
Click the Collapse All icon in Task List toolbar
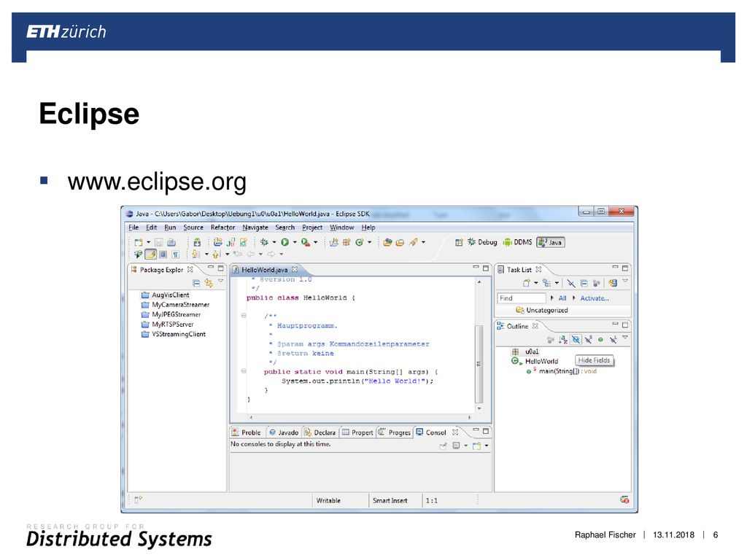pyautogui.click(x=584, y=283)
